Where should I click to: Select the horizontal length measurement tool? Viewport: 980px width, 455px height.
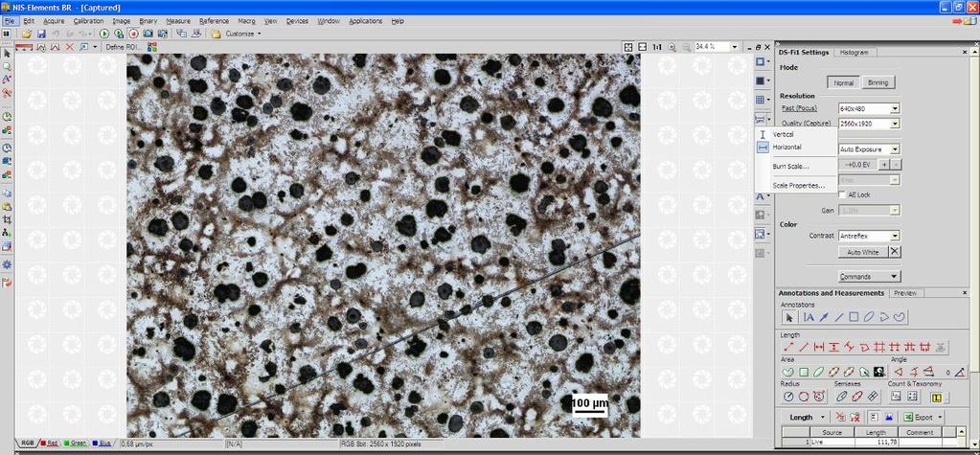coord(819,347)
